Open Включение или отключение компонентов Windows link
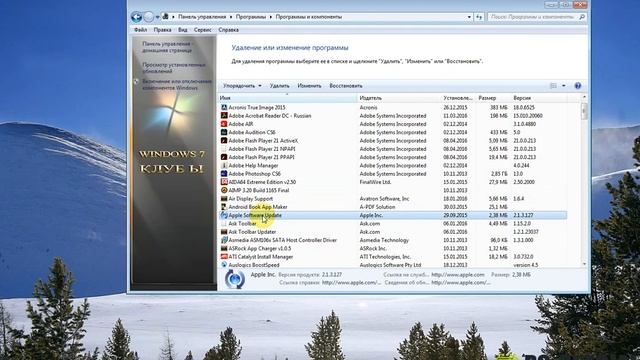Viewport: 640px width, 360px height. coord(177,84)
